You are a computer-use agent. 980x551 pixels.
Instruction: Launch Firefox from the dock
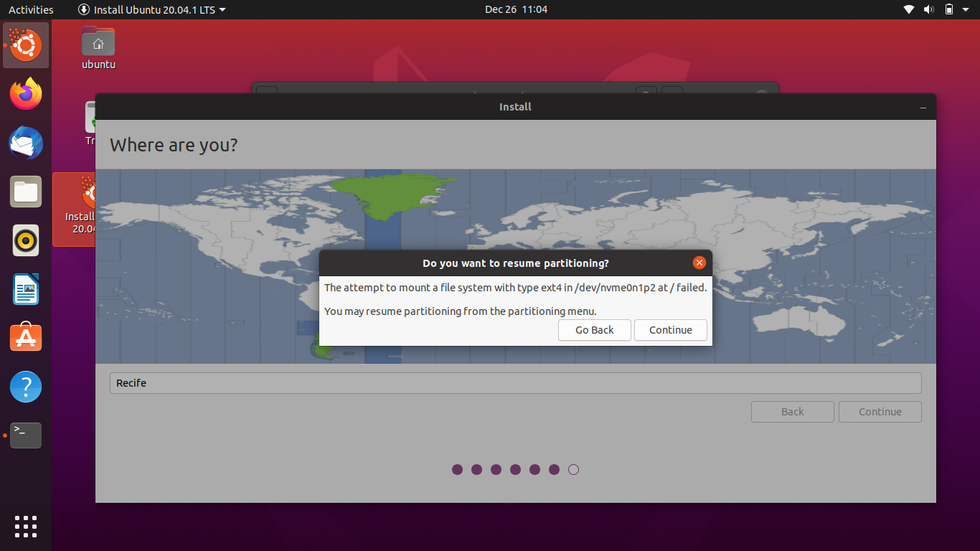pos(26,94)
